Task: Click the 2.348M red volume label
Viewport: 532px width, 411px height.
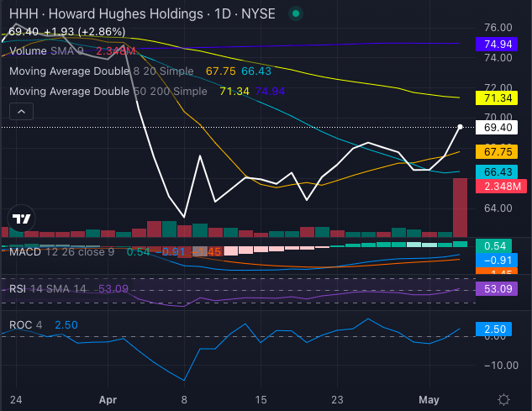Action: coord(501,187)
